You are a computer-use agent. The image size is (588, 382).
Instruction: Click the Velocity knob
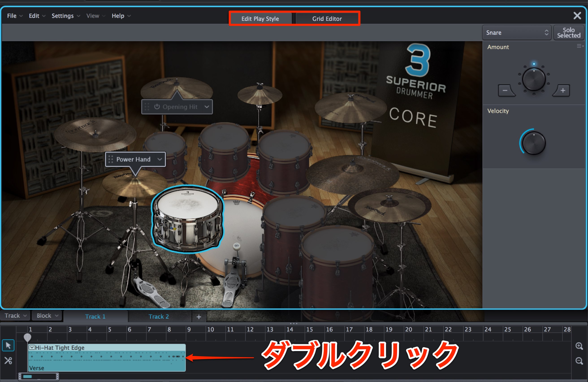534,143
